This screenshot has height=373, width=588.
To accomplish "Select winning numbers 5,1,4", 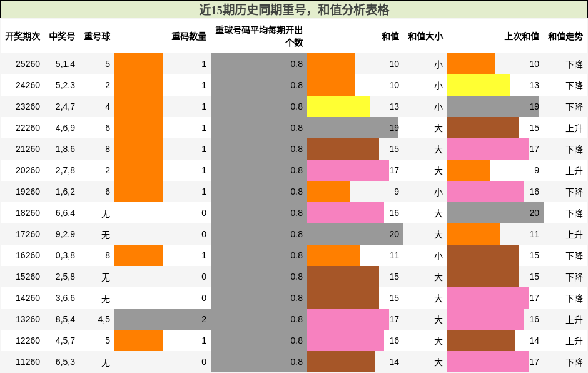I will click(x=65, y=64).
